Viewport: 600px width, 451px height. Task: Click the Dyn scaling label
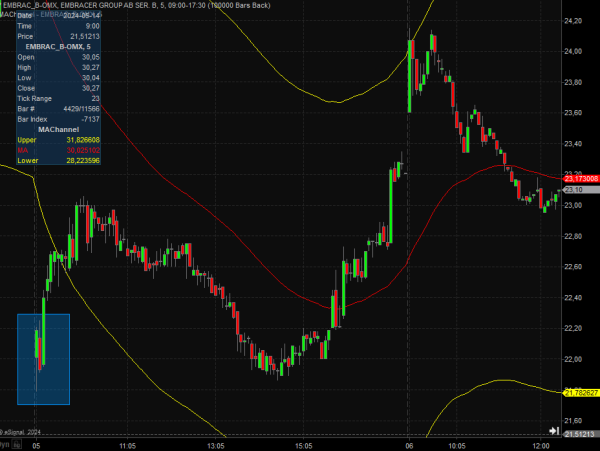pyautogui.click(x=5, y=444)
